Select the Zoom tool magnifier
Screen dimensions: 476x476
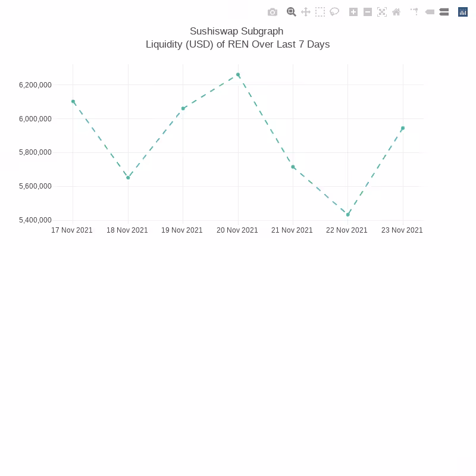(x=291, y=12)
